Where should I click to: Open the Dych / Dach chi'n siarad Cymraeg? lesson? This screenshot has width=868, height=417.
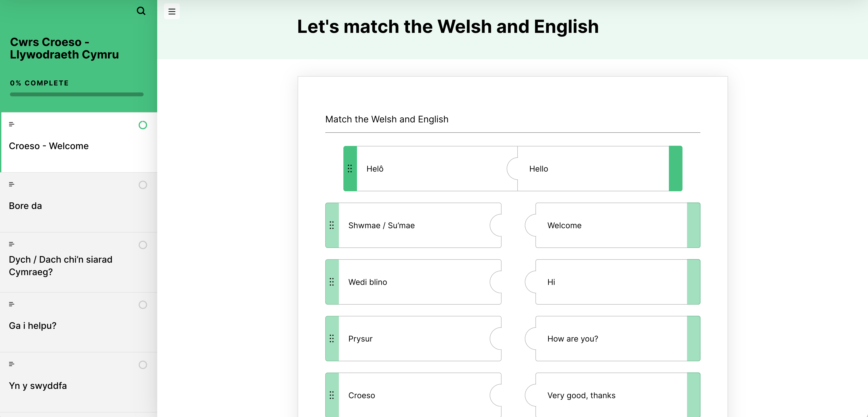pyautogui.click(x=61, y=266)
